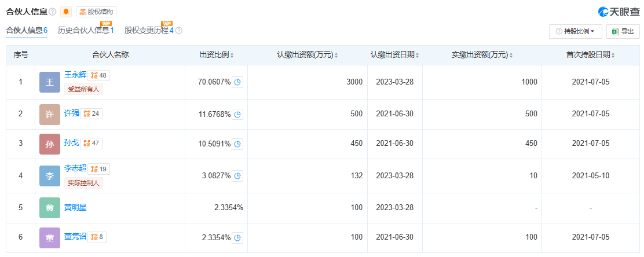Click help icon next to 股权变更历程 tab
The width and height of the screenshot is (644, 257).
pos(179,30)
